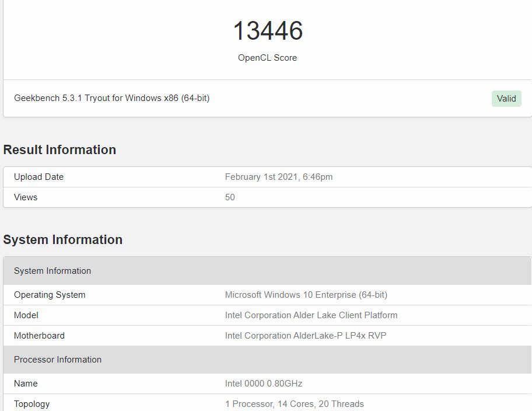Click the Topology label
532x411 pixels.
click(32, 404)
